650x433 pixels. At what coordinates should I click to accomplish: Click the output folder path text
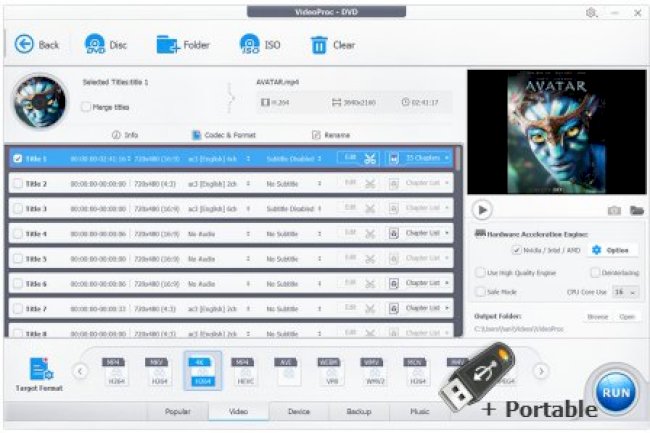point(519,329)
